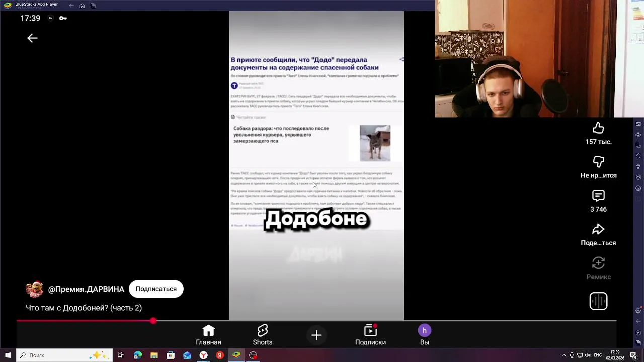Image resolution: width=644 pixels, height=362 pixels.
Task: Click BlueStacks home icon in title bar
Action: (x=82, y=6)
